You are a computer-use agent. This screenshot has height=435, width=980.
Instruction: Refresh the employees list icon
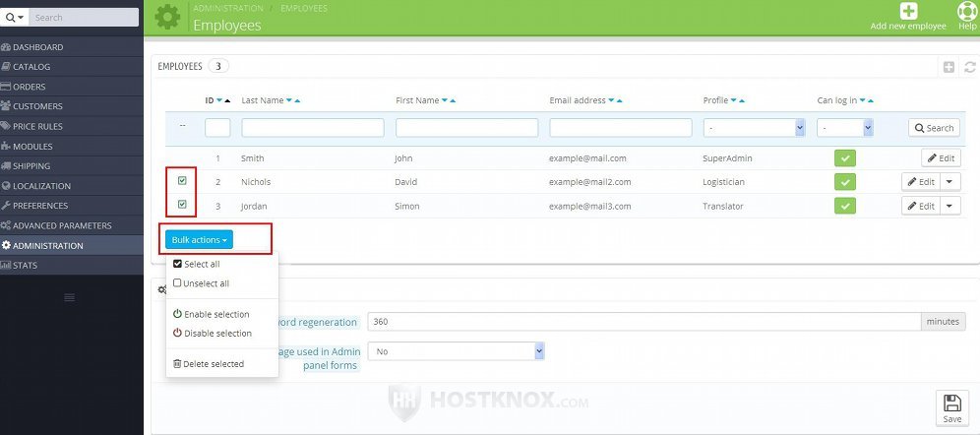970,67
